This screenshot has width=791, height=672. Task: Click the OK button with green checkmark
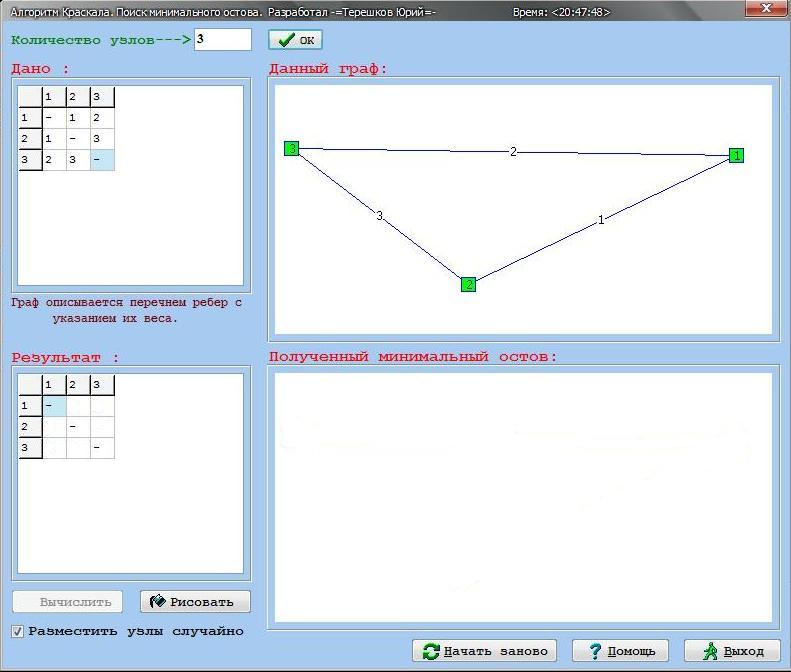(x=295, y=40)
